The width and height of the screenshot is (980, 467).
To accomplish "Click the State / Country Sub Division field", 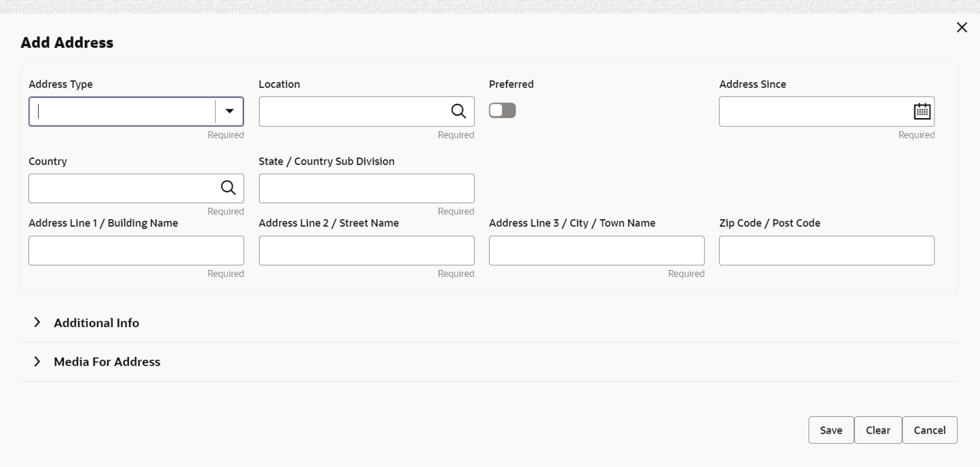I will [x=367, y=188].
